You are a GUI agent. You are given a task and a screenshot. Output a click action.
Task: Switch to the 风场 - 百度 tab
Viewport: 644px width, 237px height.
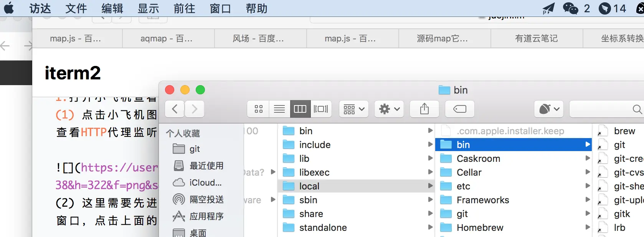[x=261, y=38]
